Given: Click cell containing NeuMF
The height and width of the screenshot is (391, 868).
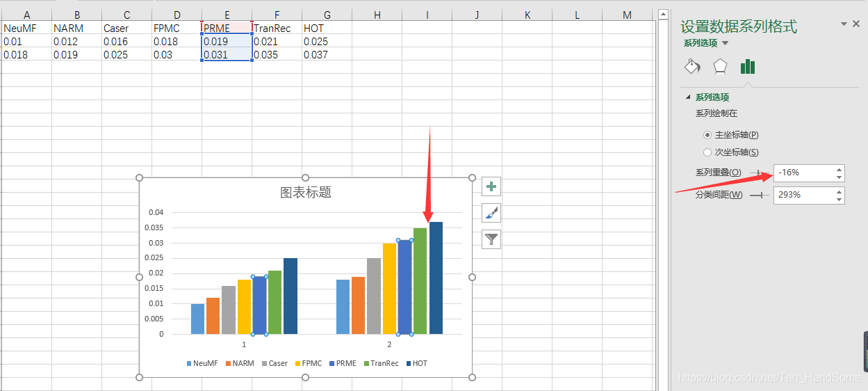Looking at the screenshot, I should (26, 29).
